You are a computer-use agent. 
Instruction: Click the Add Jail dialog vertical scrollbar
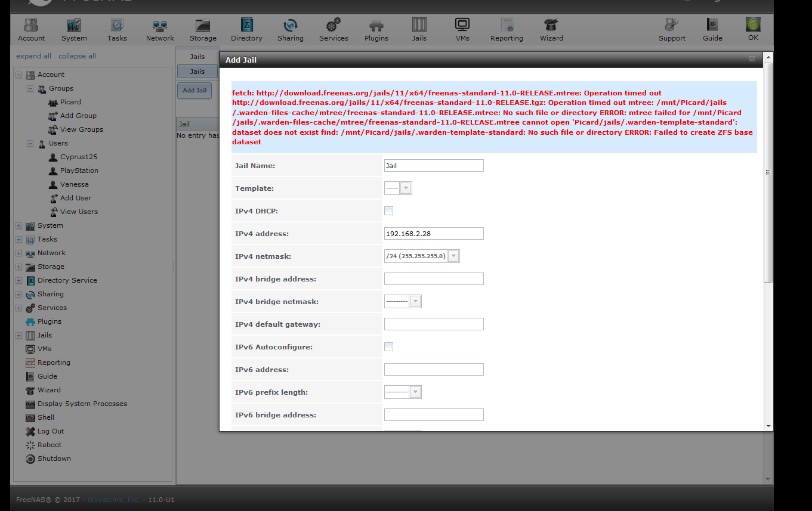coord(768,172)
